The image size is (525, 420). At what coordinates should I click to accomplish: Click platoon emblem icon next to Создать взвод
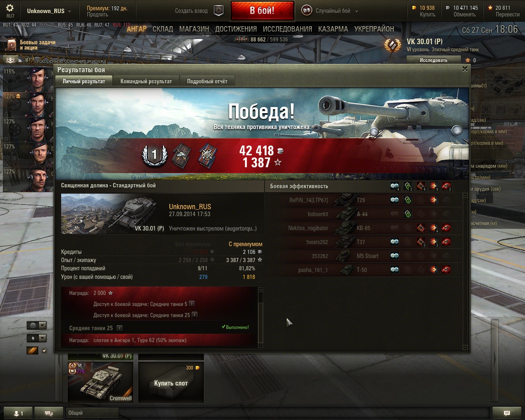tap(219, 11)
